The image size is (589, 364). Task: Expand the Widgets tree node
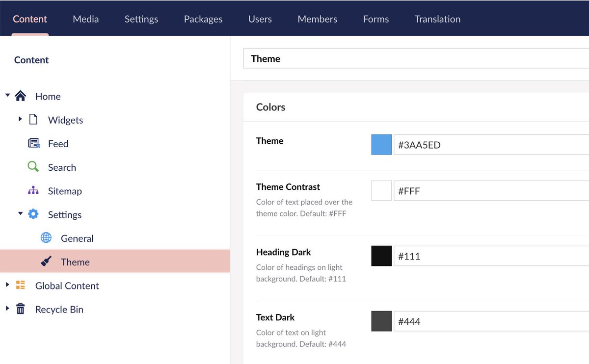pos(20,119)
